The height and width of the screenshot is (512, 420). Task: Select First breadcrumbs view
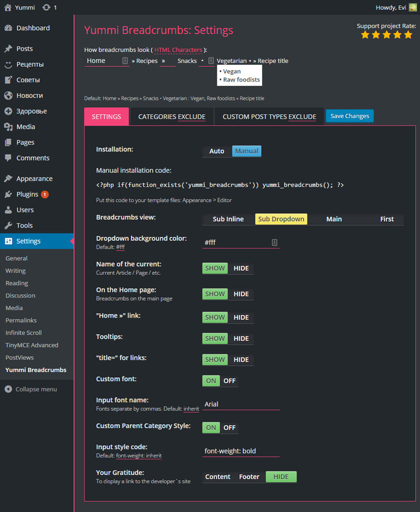[387, 219]
